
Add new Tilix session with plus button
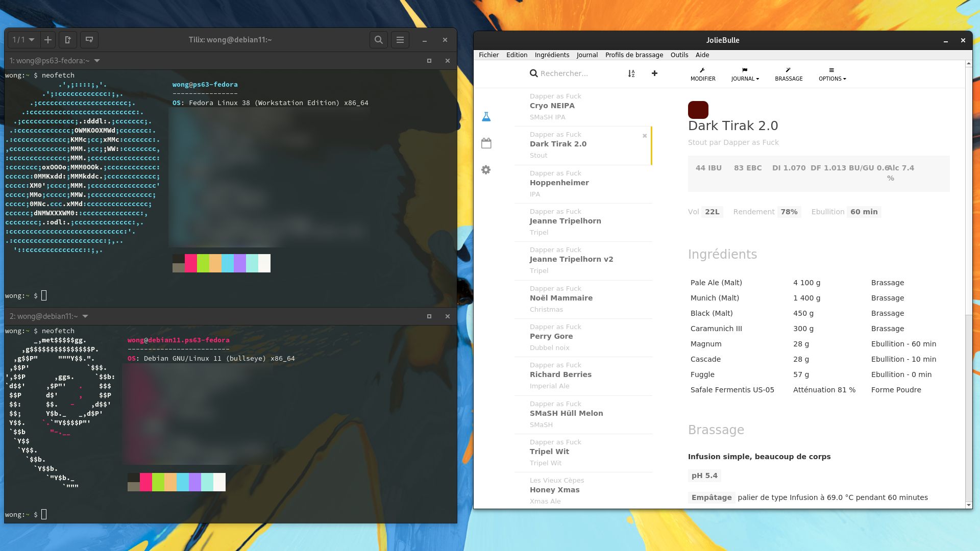(47, 40)
